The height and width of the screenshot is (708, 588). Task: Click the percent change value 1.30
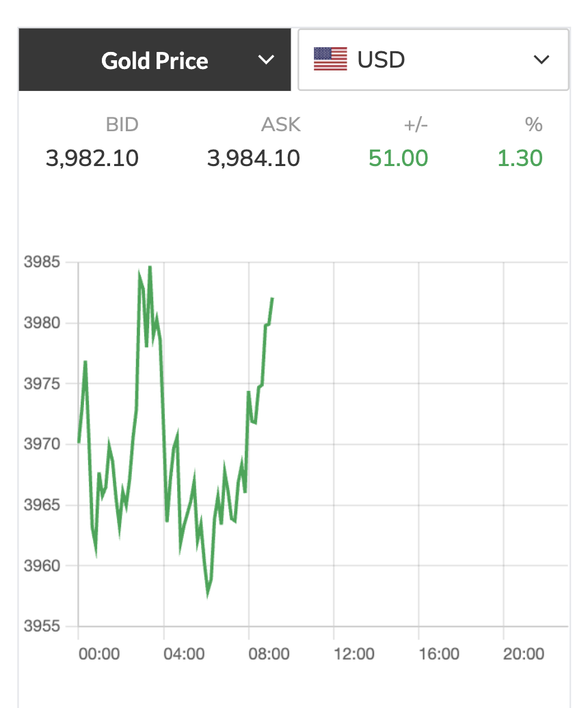[x=520, y=159]
